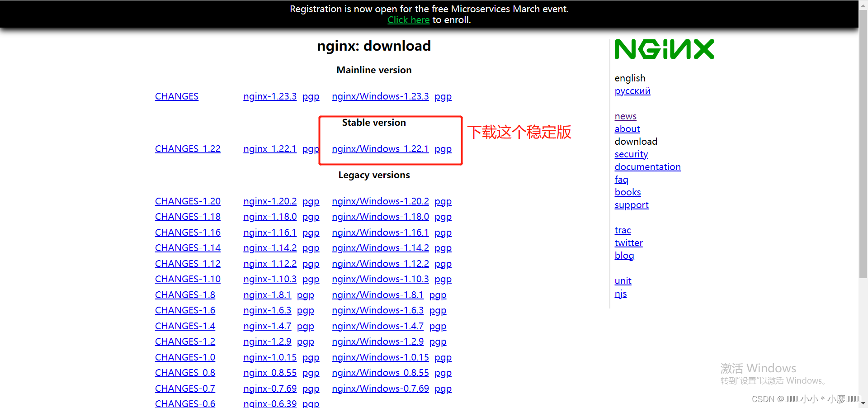Screen dimensions: 868x408
Task: Download nginx-1.4.7 source
Action: pyautogui.click(x=267, y=326)
